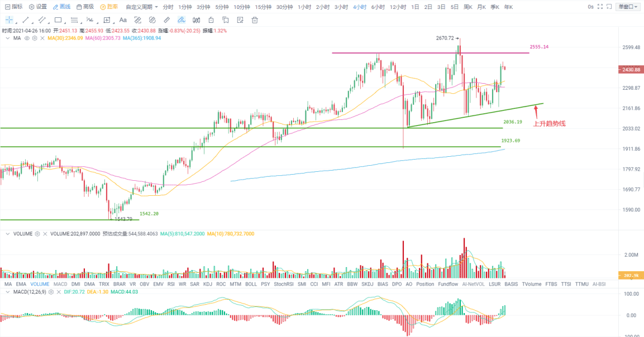Toggle the RSI indicator in indicator bar
Screen dimensions: 644x337
pos(171,284)
